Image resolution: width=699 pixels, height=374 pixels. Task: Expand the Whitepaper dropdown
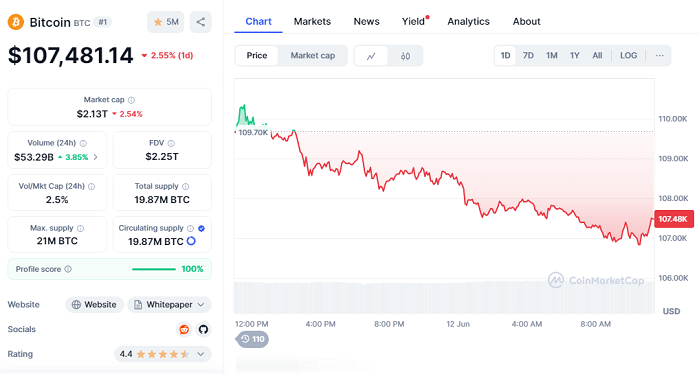pos(169,305)
